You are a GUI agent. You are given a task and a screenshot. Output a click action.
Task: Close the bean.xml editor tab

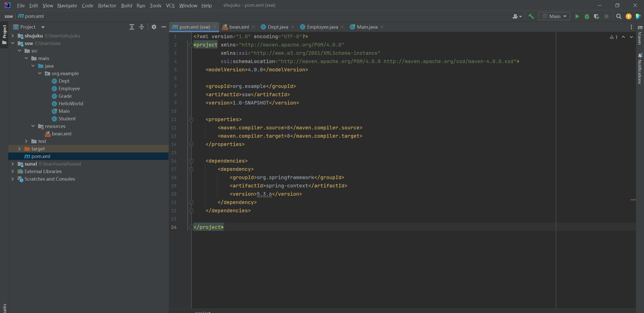(x=253, y=27)
